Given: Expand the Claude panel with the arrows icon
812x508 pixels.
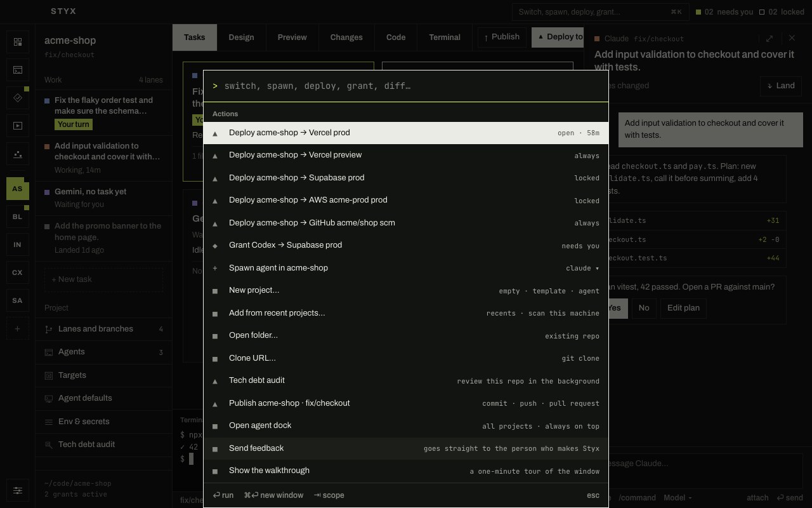Looking at the screenshot, I should [x=769, y=39].
